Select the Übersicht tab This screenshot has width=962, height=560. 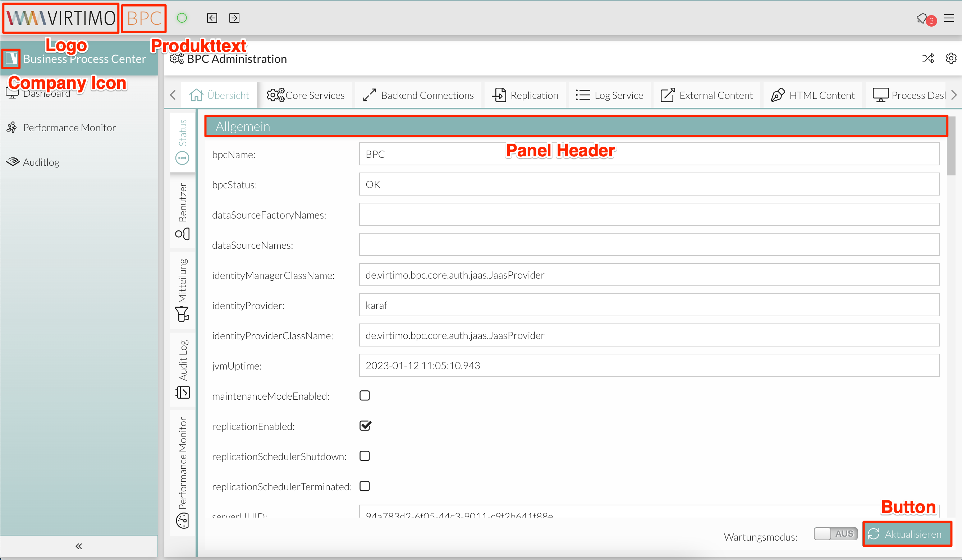pos(219,95)
